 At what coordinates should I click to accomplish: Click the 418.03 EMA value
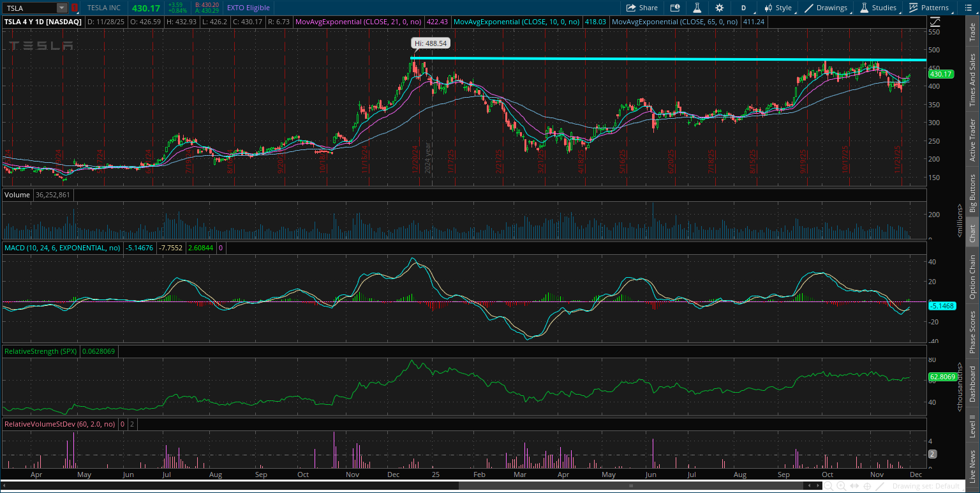595,22
